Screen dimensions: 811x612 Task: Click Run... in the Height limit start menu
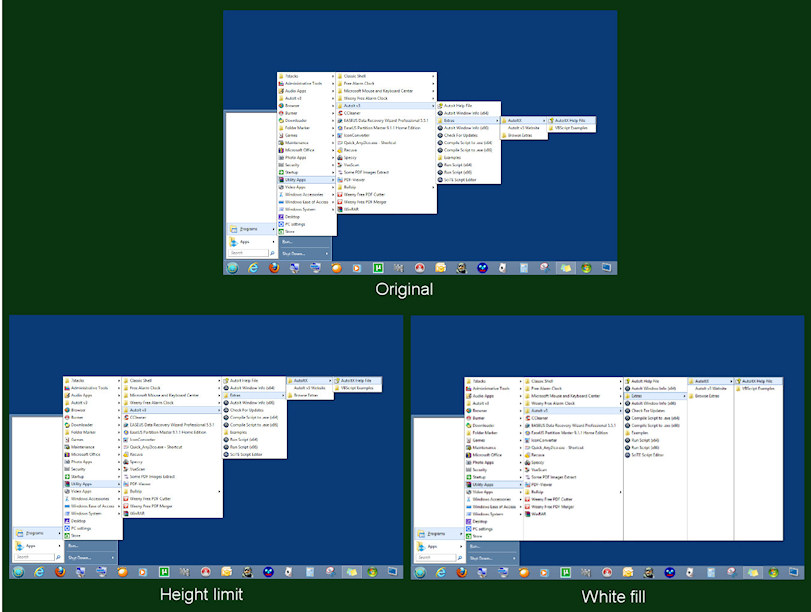[x=74, y=546]
